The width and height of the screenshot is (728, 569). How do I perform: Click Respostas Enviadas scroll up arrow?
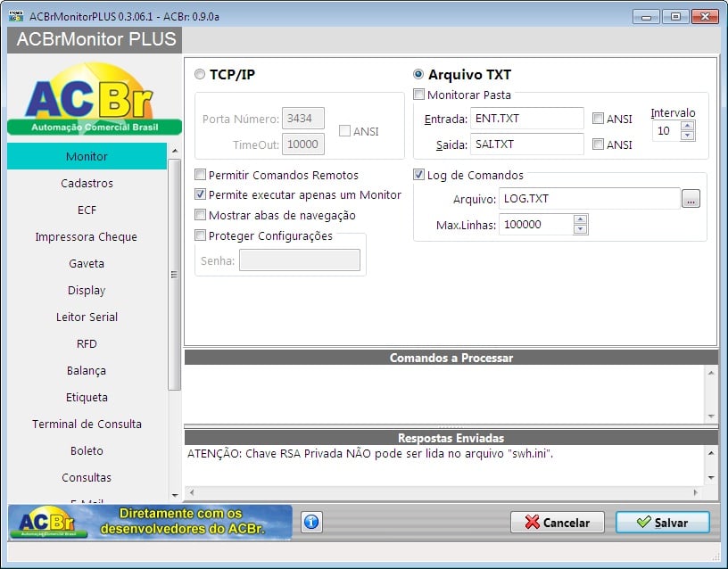pos(711,453)
